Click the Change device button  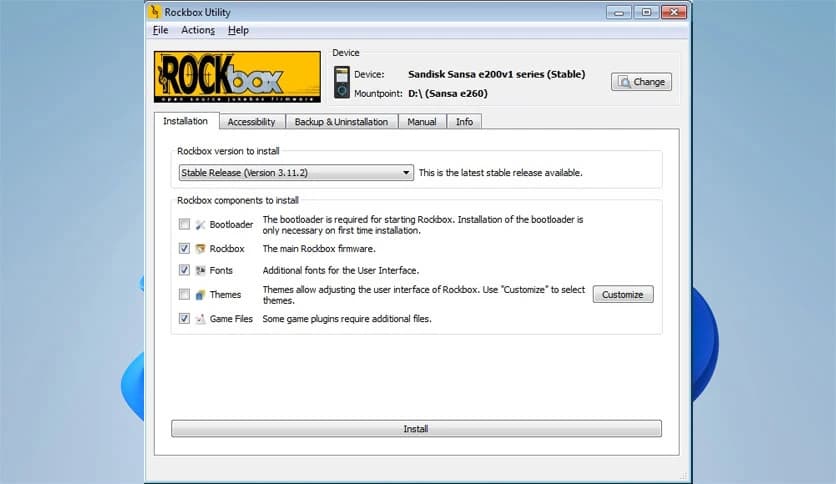click(641, 82)
